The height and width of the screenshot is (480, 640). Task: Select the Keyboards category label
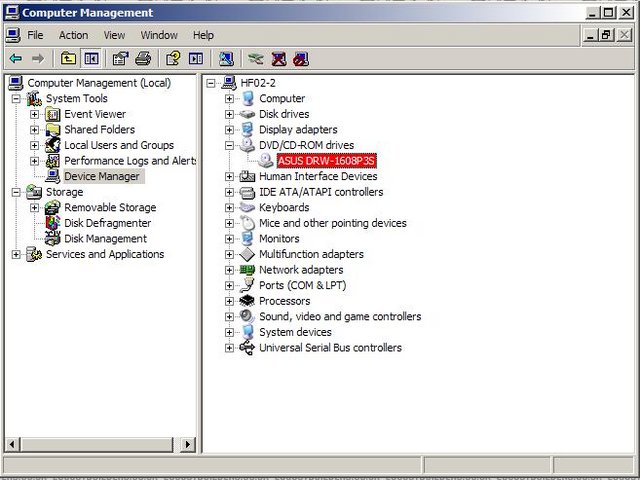tap(284, 207)
